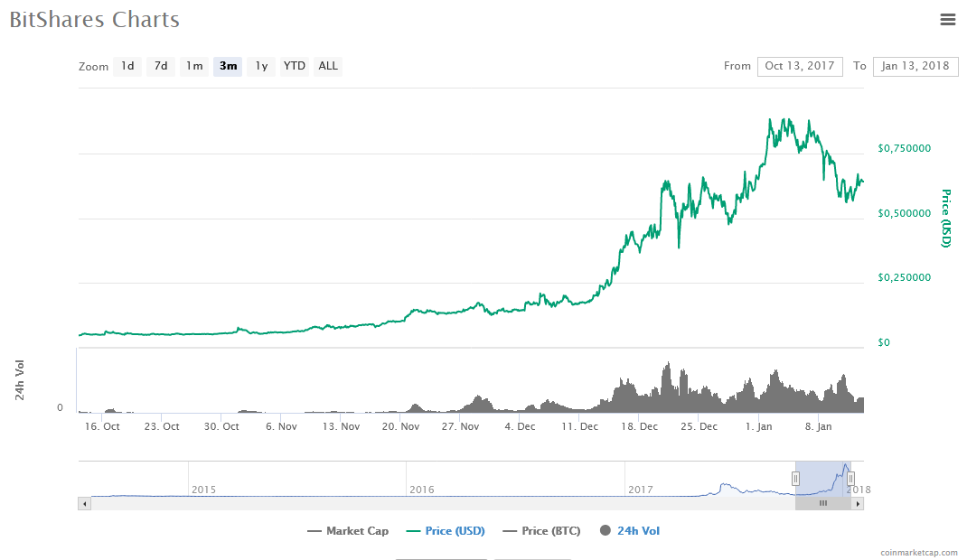967x560 pixels.
Task: Click the navigator right range handle
Action: click(850, 479)
